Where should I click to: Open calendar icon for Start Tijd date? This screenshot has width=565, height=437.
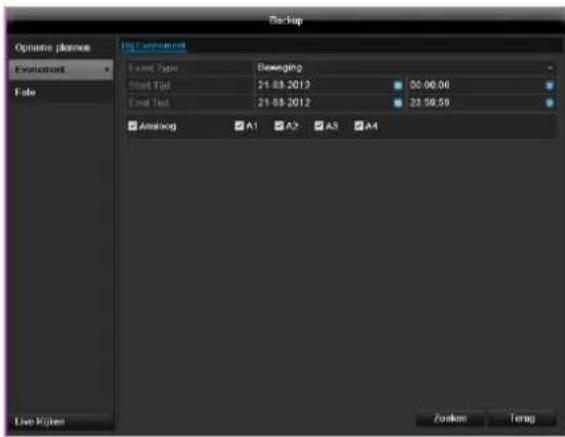398,85
